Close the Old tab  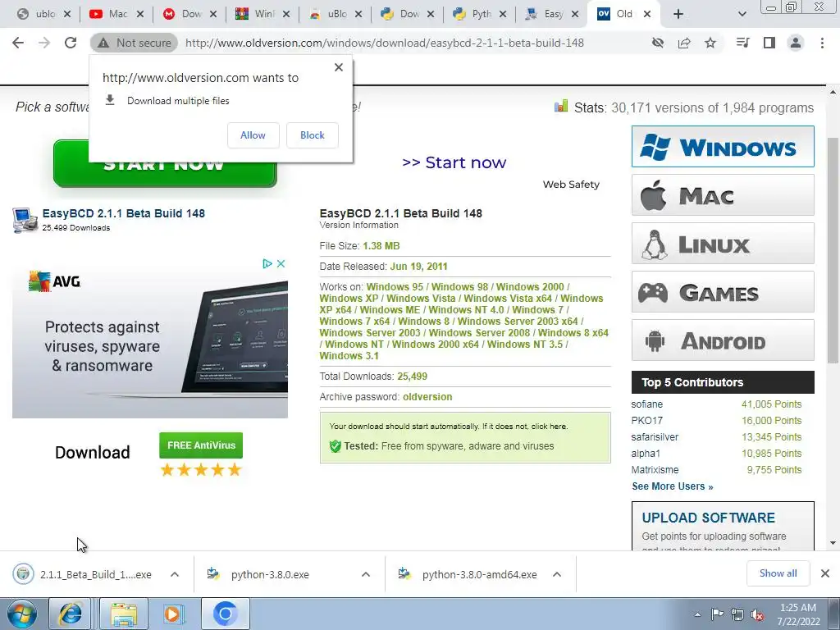(647, 15)
